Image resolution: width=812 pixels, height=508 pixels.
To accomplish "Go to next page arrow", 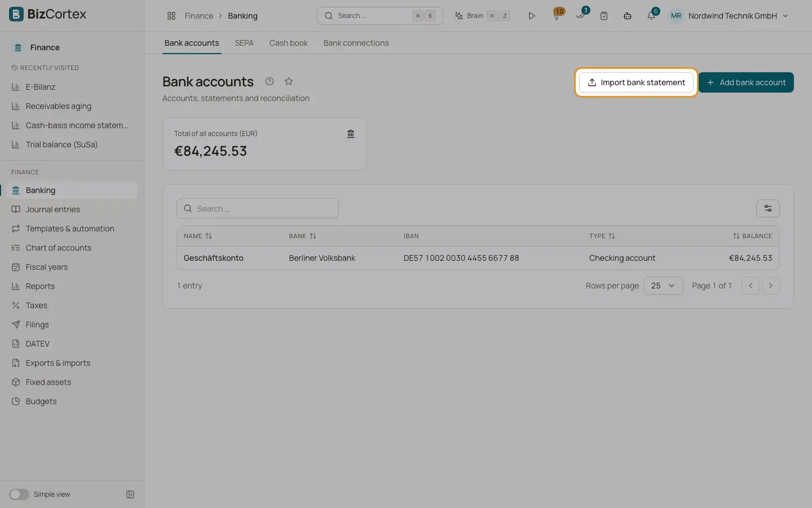I will [771, 286].
